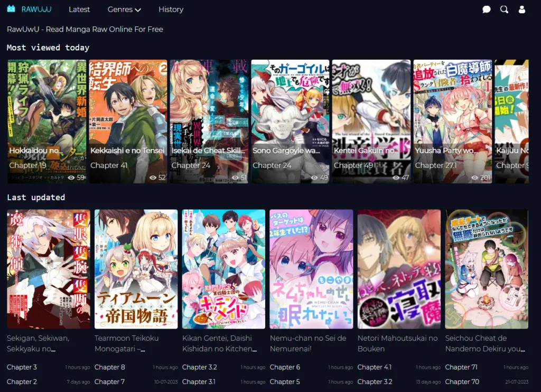This screenshot has width=541, height=392.
Task: Open Chapter 3.2 of Netori Mahoutsukai
Action: coord(375,381)
